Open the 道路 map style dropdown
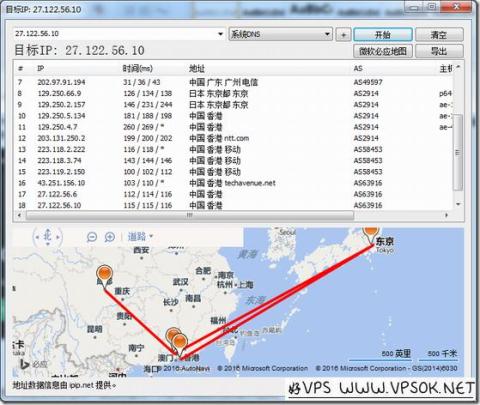The width and height of the screenshot is (480, 405). pos(140,237)
